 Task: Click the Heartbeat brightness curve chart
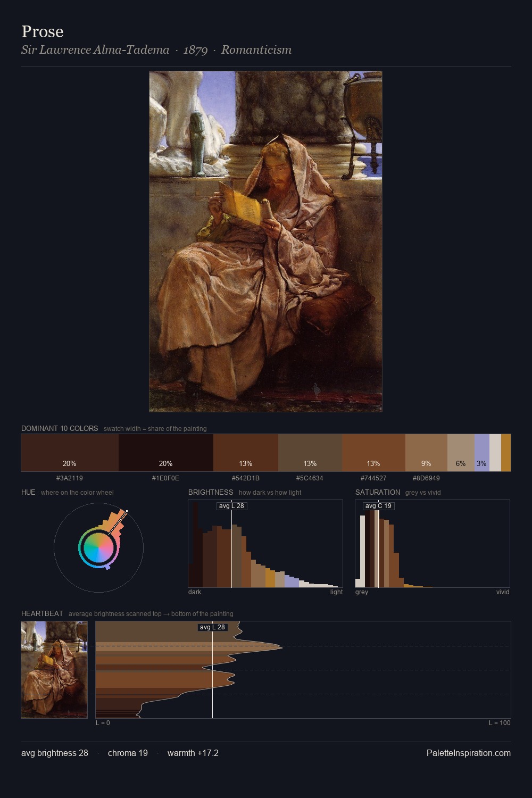303,670
